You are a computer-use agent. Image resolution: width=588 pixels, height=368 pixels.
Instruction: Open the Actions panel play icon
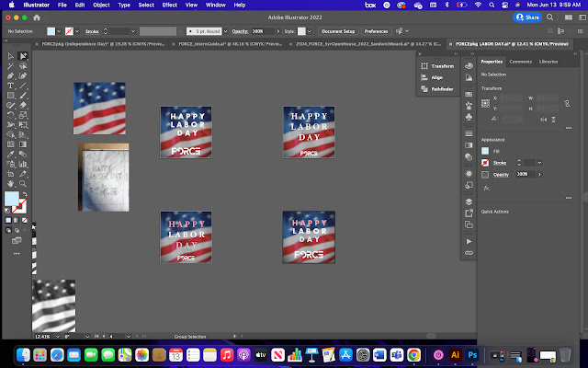(x=469, y=241)
